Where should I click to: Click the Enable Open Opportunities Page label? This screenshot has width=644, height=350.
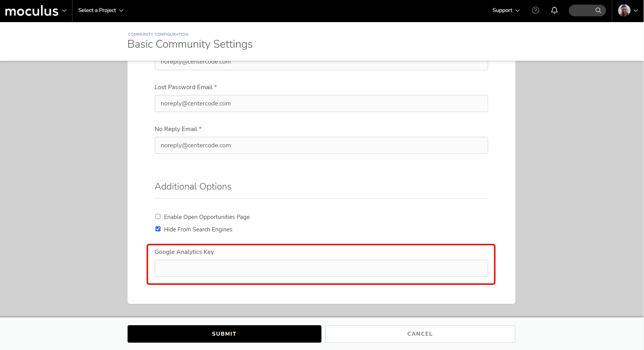coord(207,217)
